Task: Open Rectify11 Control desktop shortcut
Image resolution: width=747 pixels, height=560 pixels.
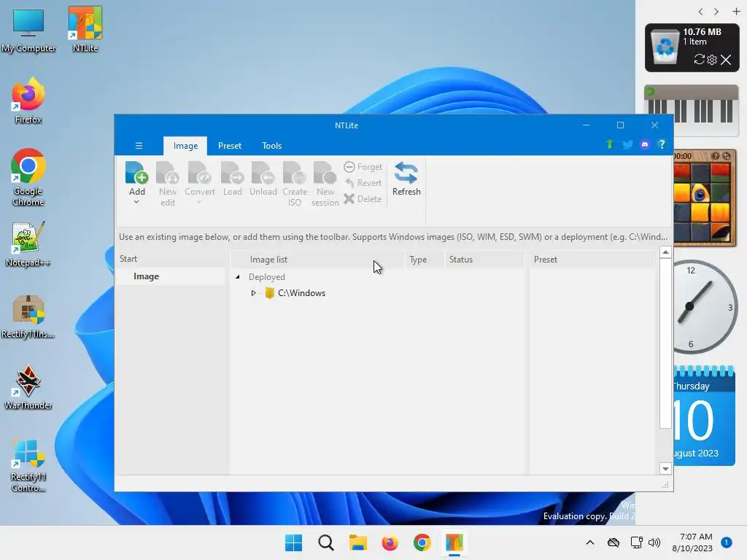Action: [28, 466]
